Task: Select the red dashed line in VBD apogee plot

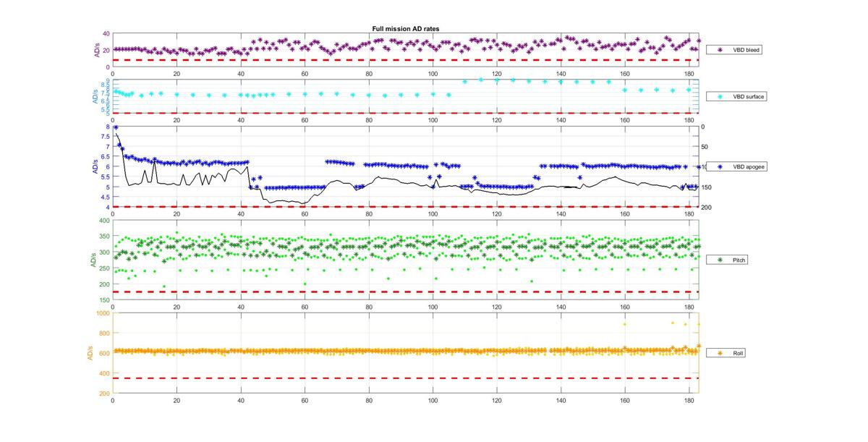Action: click(407, 207)
